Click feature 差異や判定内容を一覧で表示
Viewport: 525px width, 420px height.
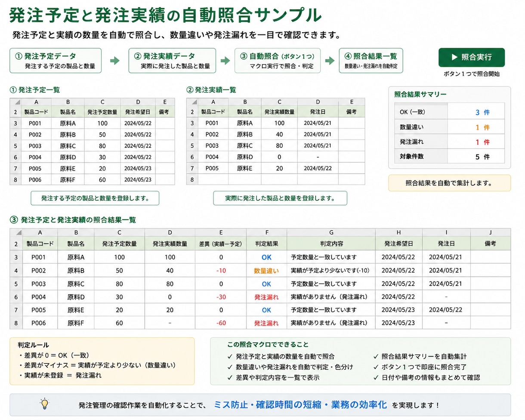point(273,377)
